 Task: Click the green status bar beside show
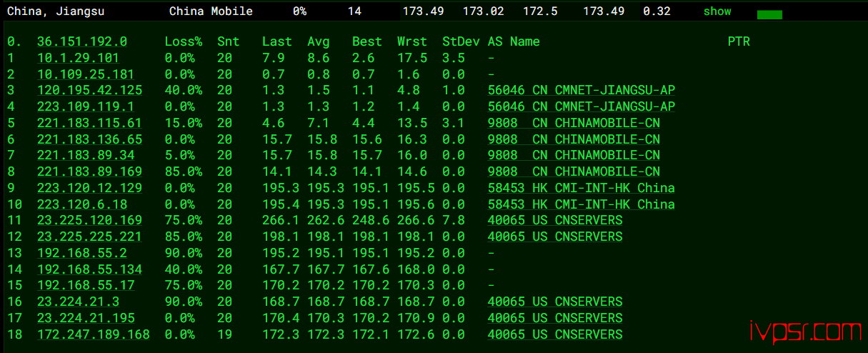(x=769, y=15)
